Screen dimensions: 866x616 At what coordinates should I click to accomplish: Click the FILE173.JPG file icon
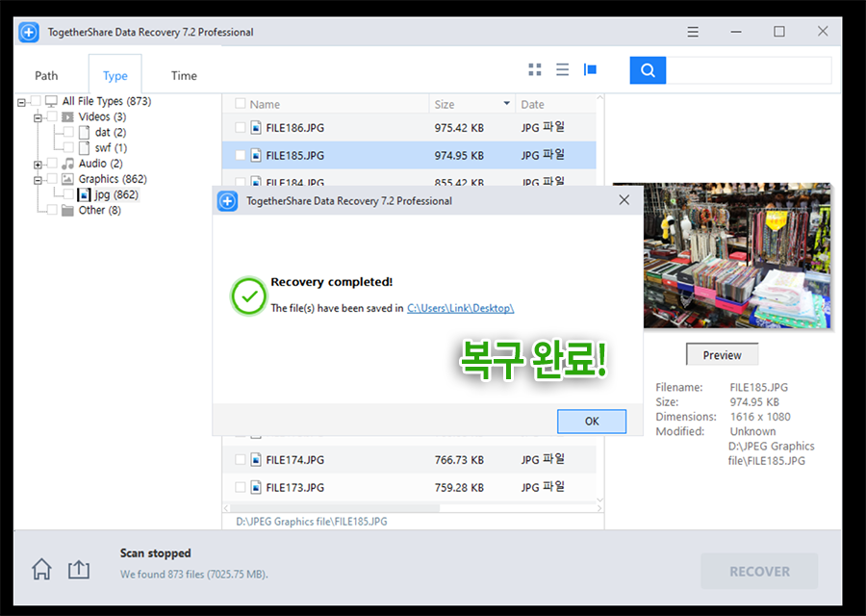click(x=256, y=487)
